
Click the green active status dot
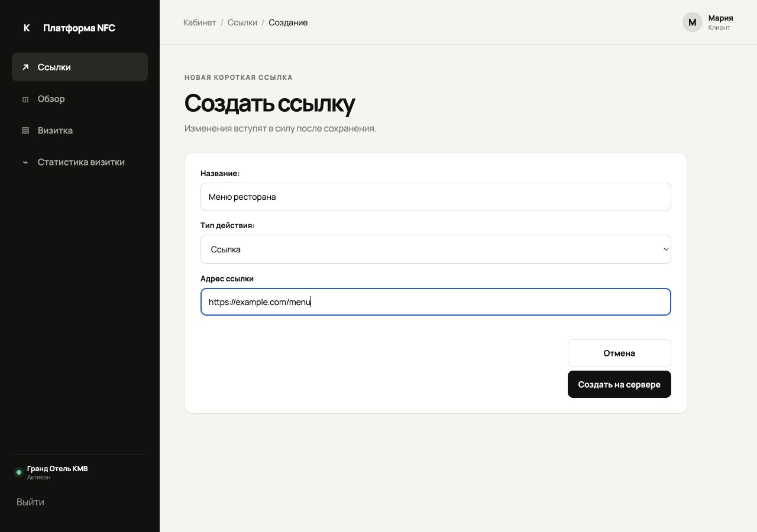(x=18, y=472)
